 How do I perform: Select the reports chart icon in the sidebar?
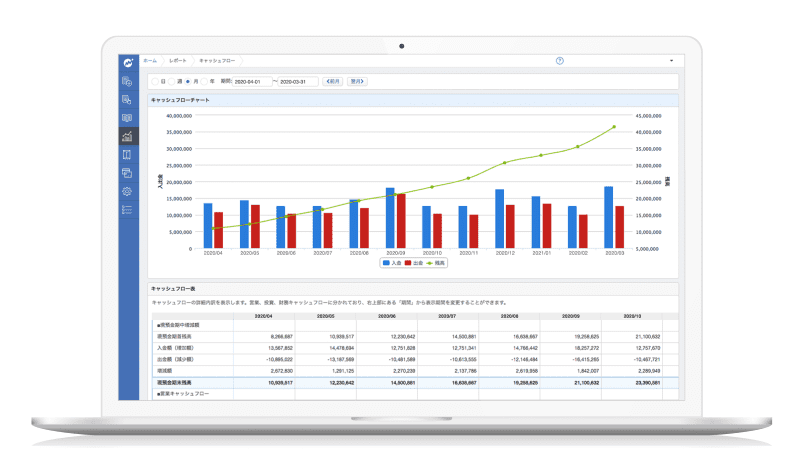coord(127,136)
